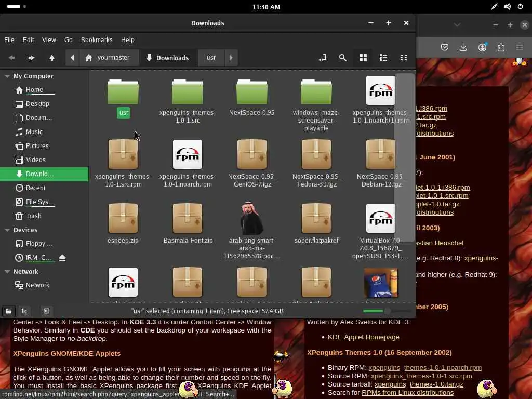Open the Firefox hamburger menu

click(x=520, y=47)
